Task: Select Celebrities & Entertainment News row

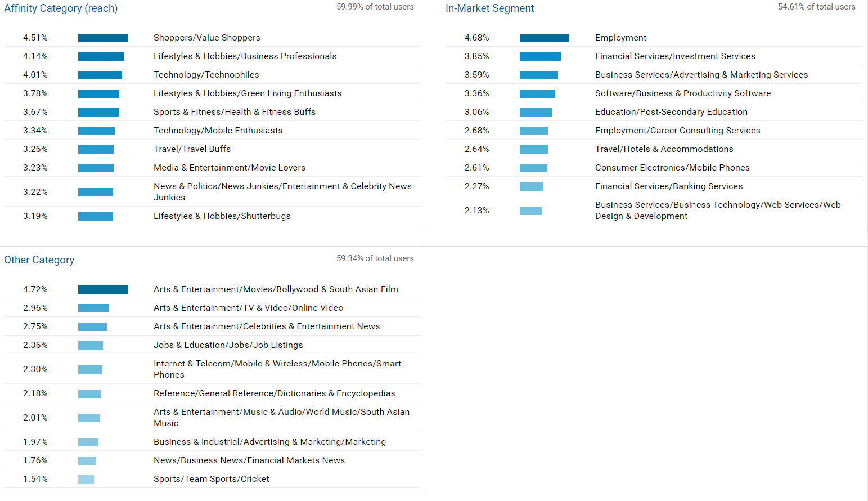Action: click(212, 326)
